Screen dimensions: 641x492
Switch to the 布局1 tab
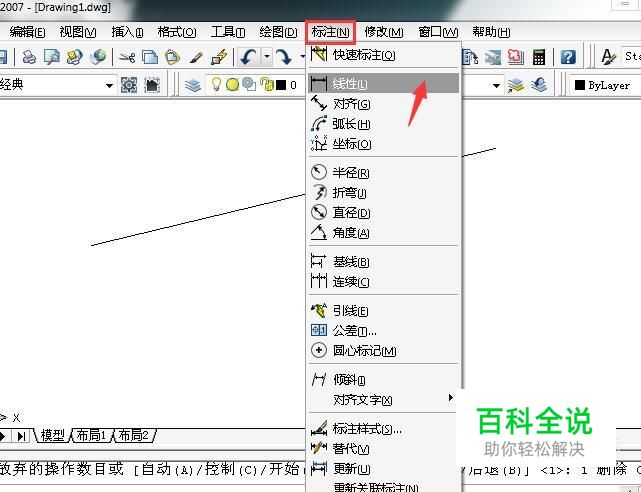[91, 436]
